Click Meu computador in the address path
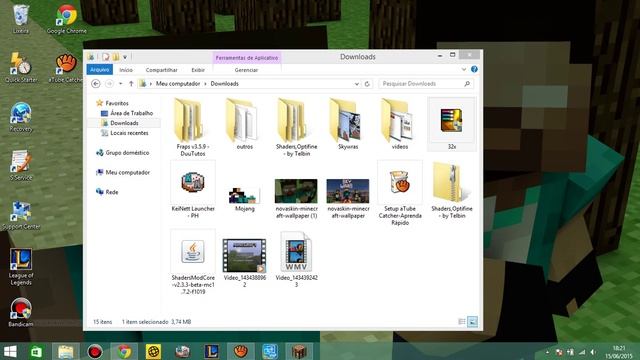 178,84
